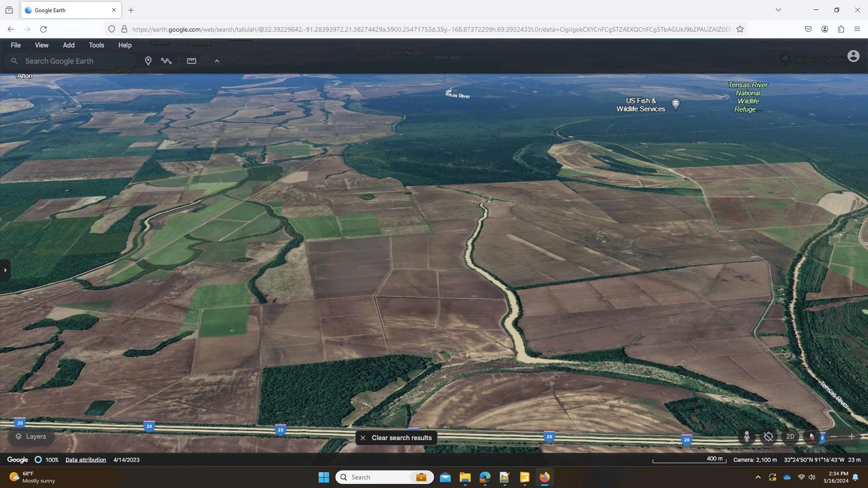Expand the left side panel arrow
This screenshot has height=488, width=868.
pos(5,270)
